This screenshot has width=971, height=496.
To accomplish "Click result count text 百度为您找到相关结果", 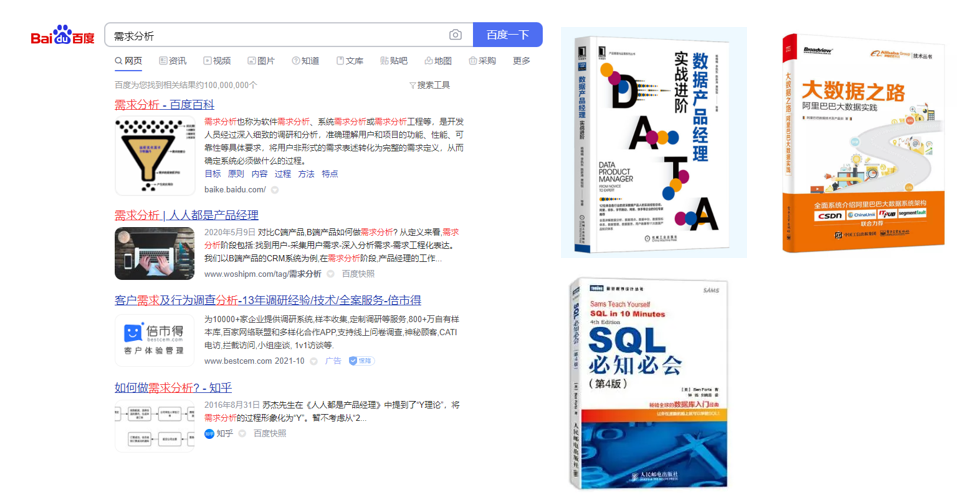I will pyautogui.click(x=186, y=85).
